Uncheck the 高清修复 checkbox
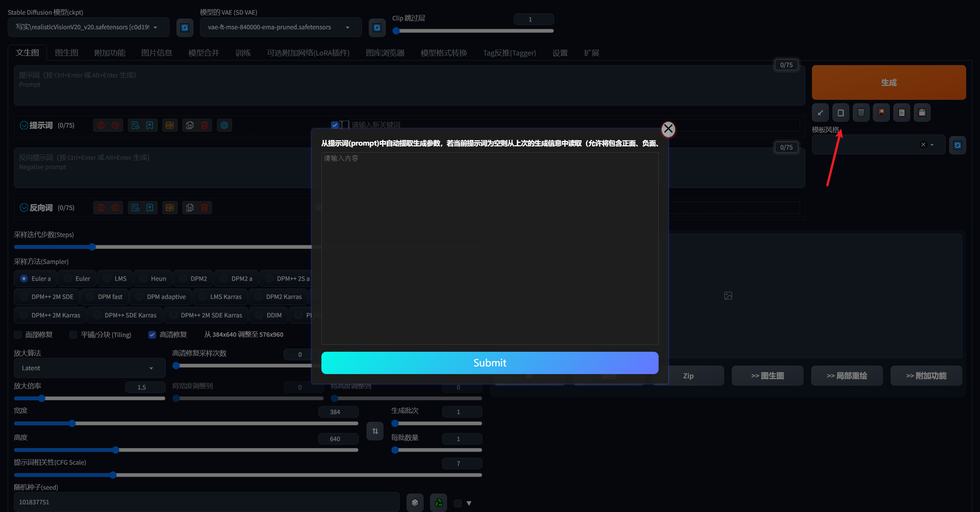Viewport: 980px width, 512px height. (152, 334)
